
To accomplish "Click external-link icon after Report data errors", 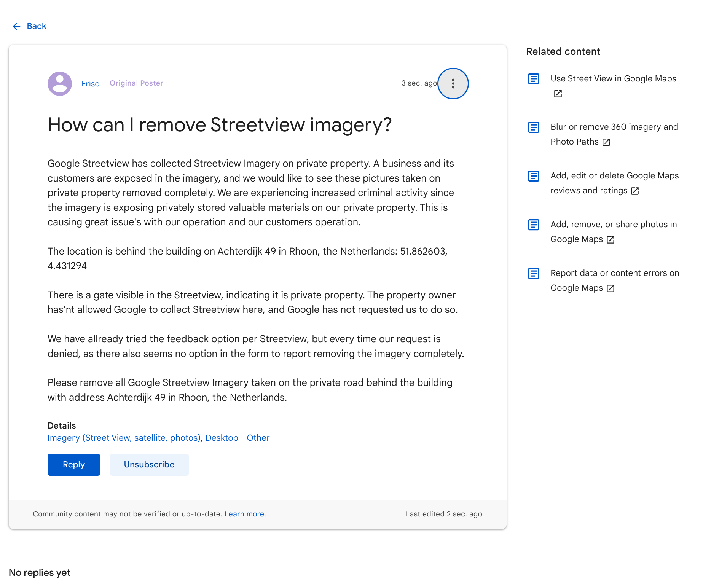I will [611, 288].
